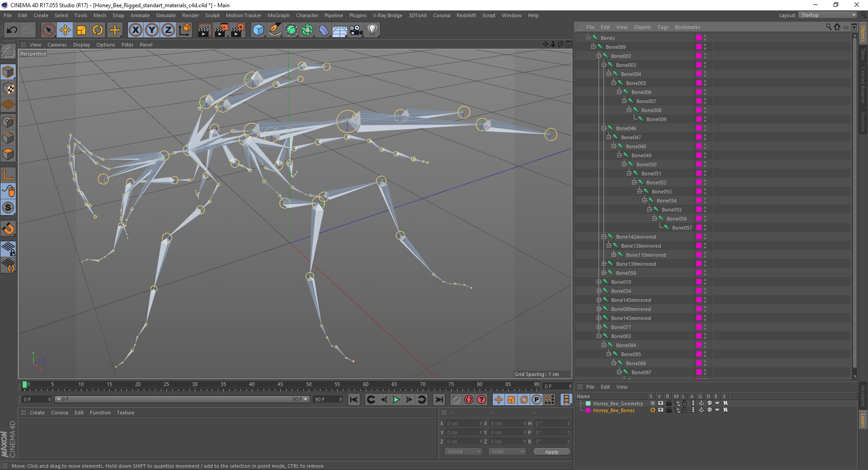The height and width of the screenshot is (470, 868).
Task: Click the Camera object icon
Action: coord(356,30)
